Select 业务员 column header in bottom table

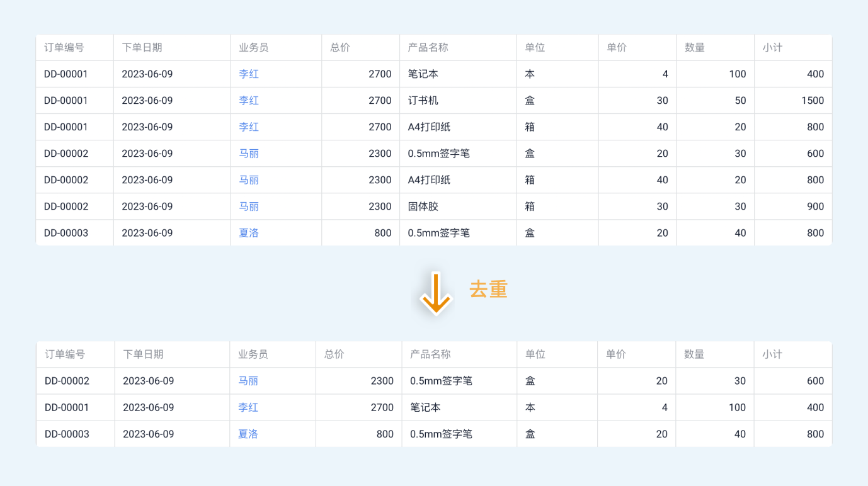point(253,354)
